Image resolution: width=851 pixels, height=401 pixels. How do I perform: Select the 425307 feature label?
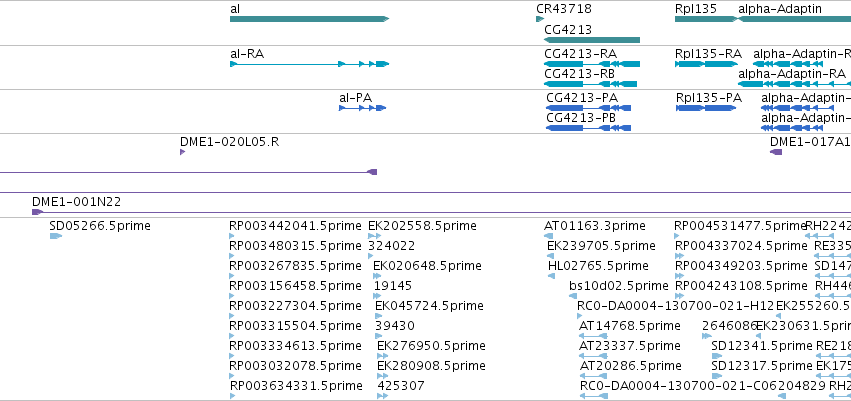(401, 386)
